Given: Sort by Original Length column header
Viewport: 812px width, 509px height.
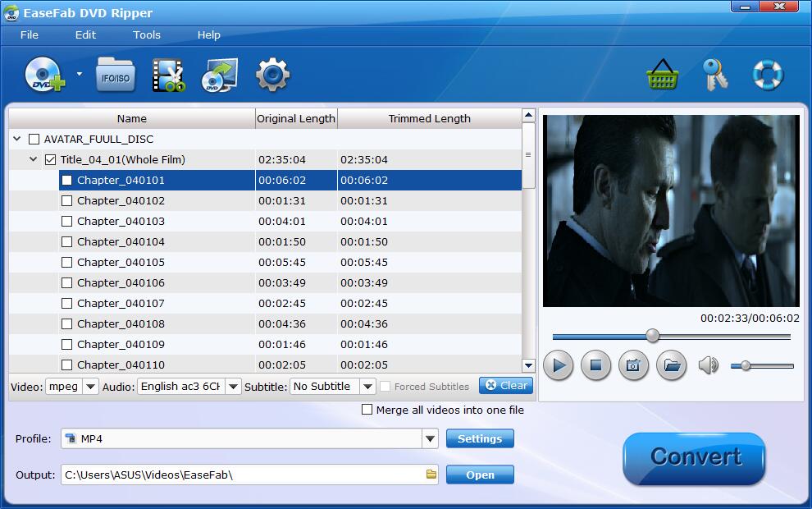Looking at the screenshot, I should (x=296, y=118).
